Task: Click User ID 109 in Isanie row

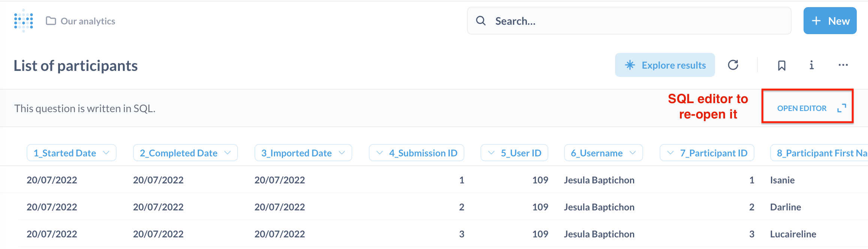Action: [540, 180]
